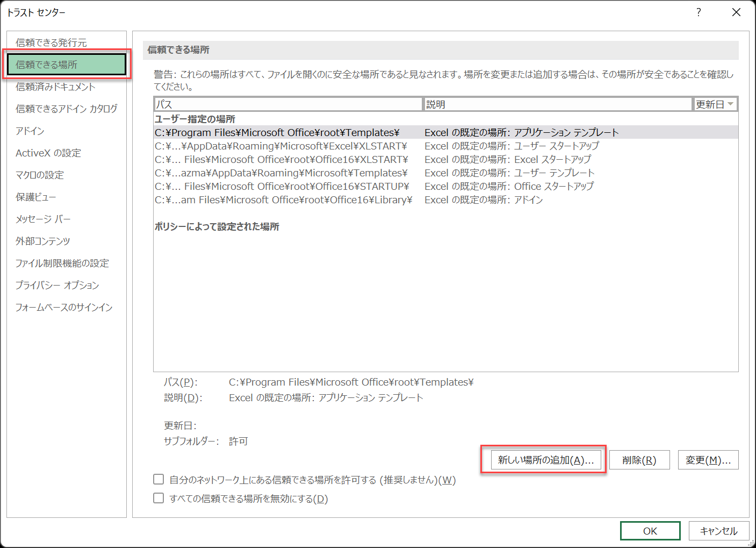
Task: Select the Office16 Library path row
Action: (x=283, y=200)
